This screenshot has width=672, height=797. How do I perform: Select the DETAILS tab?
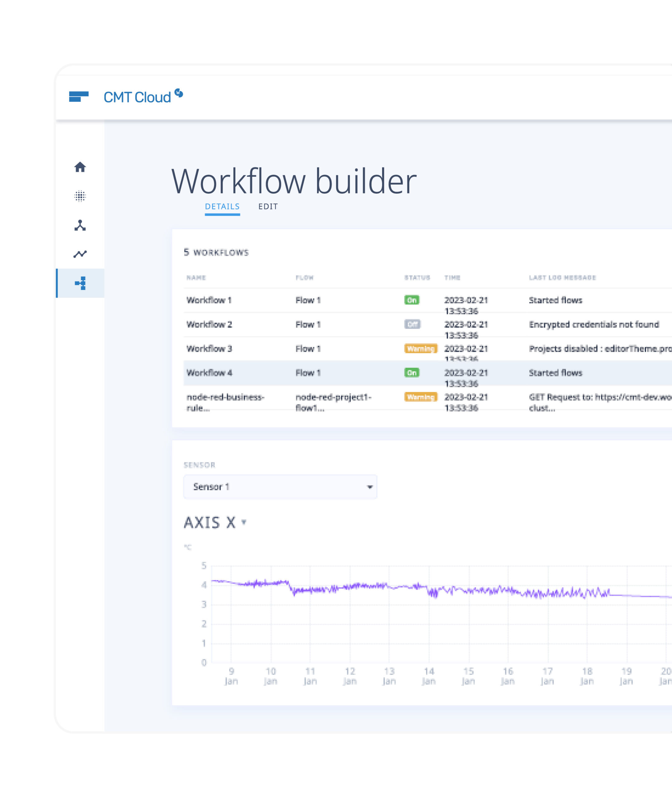pyautogui.click(x=222, y=207)
